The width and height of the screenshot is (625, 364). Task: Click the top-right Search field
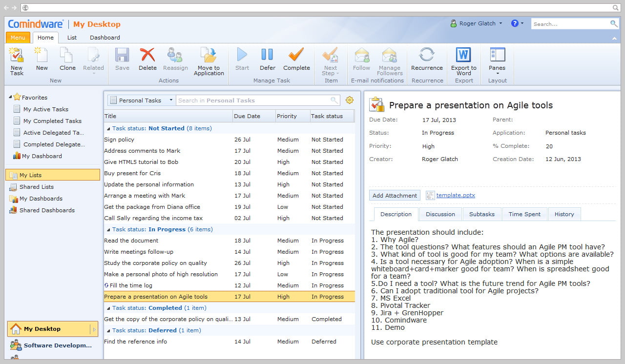click(570, 24)
